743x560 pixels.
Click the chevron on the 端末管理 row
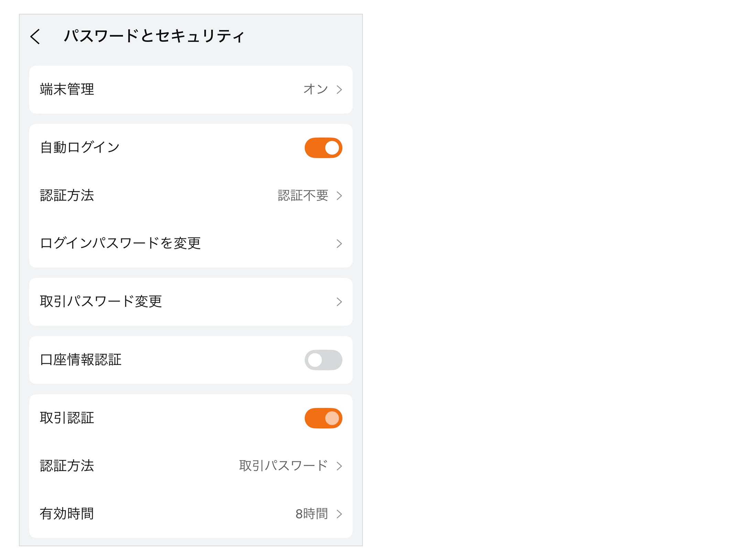tap(339, 89)
